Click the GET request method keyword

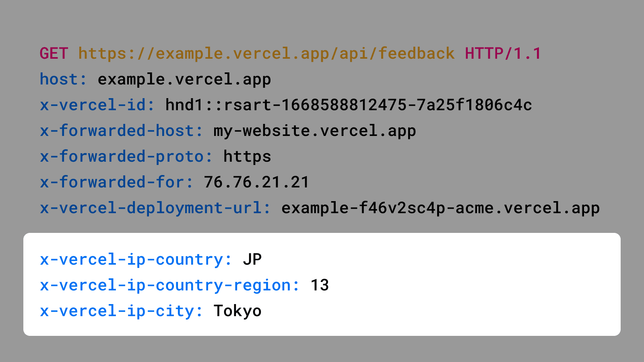[x=54, y=53]
